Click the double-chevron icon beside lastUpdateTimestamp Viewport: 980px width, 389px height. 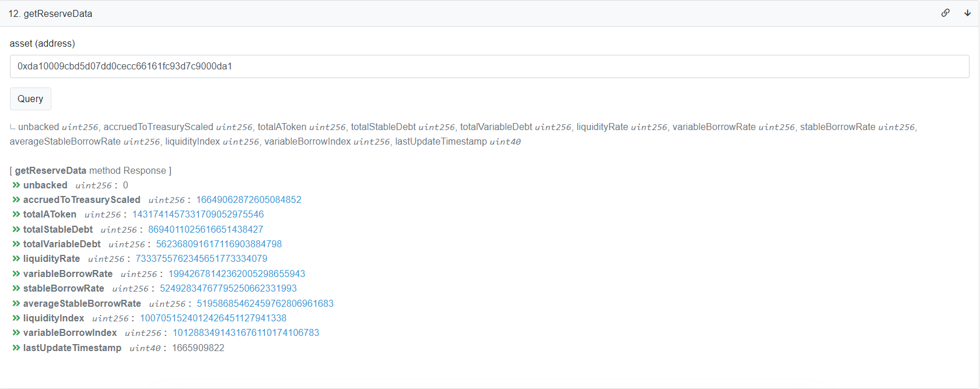16,348
